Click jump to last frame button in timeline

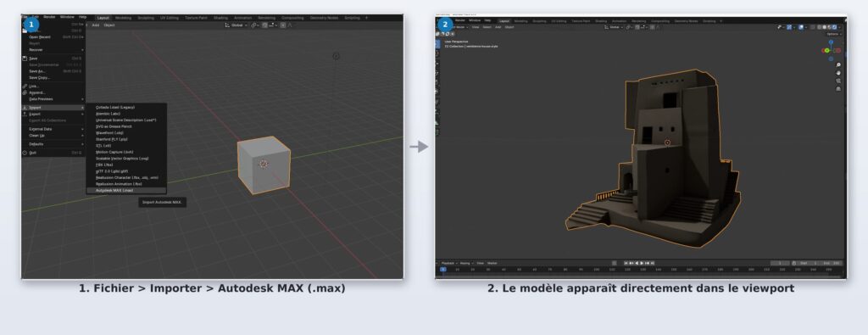(x=652, y=263)
